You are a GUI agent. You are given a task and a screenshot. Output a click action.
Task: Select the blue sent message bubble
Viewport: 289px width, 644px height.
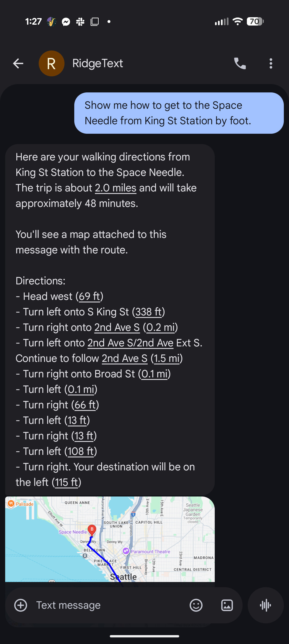click(178, 113)
